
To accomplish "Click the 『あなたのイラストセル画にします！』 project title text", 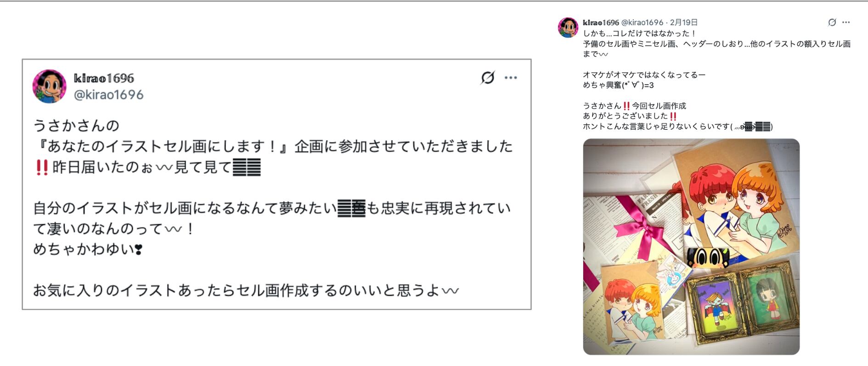I will [x=161, y=146].
